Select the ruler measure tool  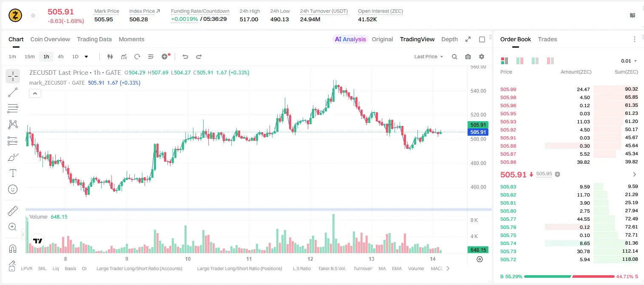13,211
